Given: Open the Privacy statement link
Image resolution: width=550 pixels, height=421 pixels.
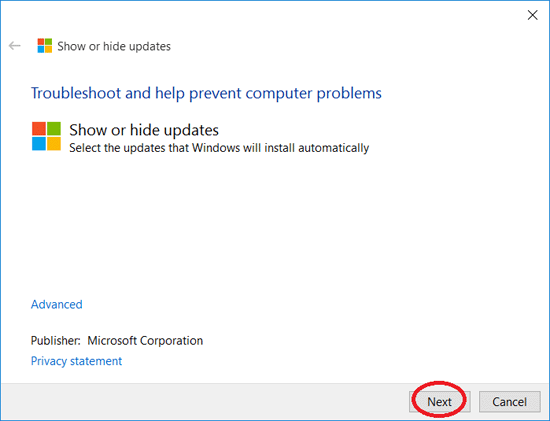Looking at the screenshot, I should coord(76,361).
